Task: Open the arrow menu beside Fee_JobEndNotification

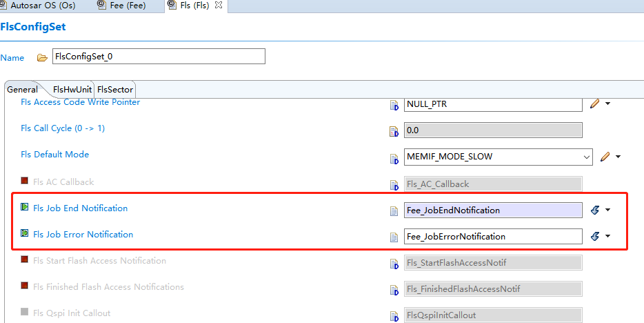Action: point(608,210)
